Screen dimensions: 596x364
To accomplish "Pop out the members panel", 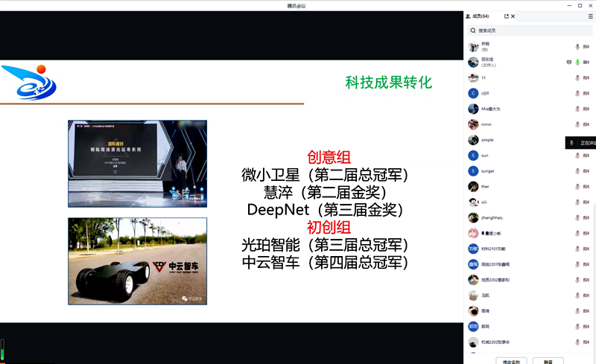I will coord(507,16).
